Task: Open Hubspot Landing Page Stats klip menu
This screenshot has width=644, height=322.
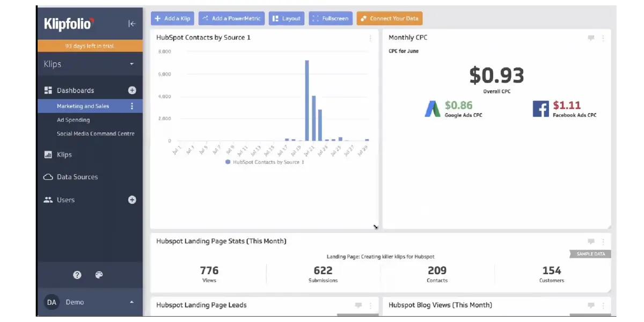Action: click(x=603, y=241)
